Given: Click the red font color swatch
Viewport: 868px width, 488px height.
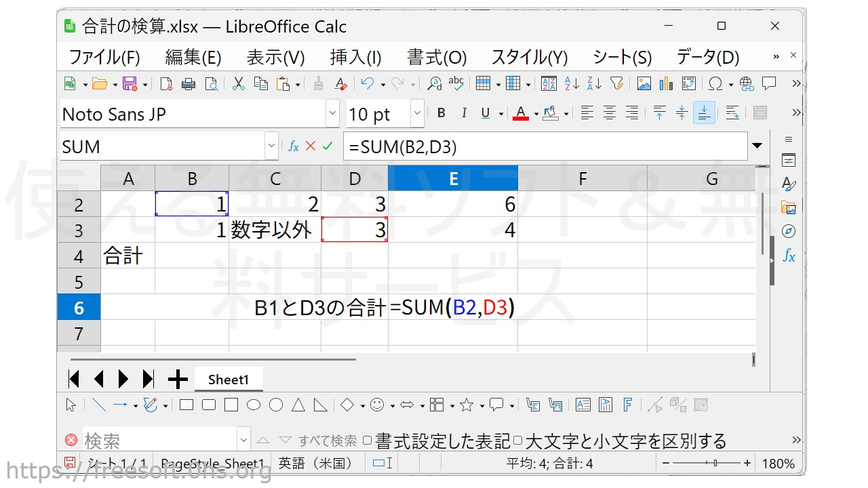Looking at the screenshot, I should point(521,113).
